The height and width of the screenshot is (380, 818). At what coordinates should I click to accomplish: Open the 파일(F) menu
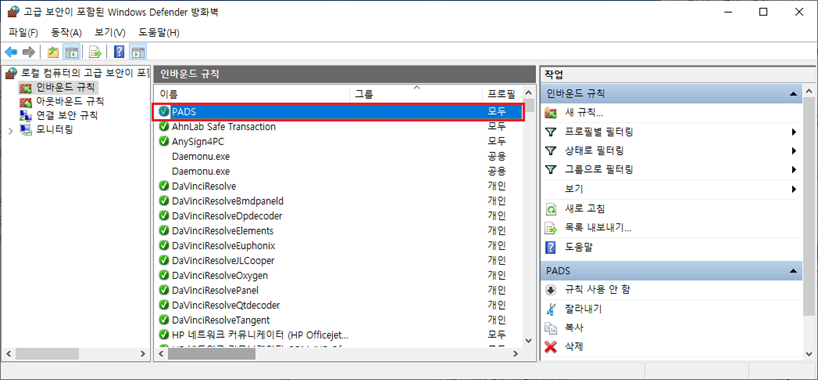pyautogui.click(x=23, y=32)
